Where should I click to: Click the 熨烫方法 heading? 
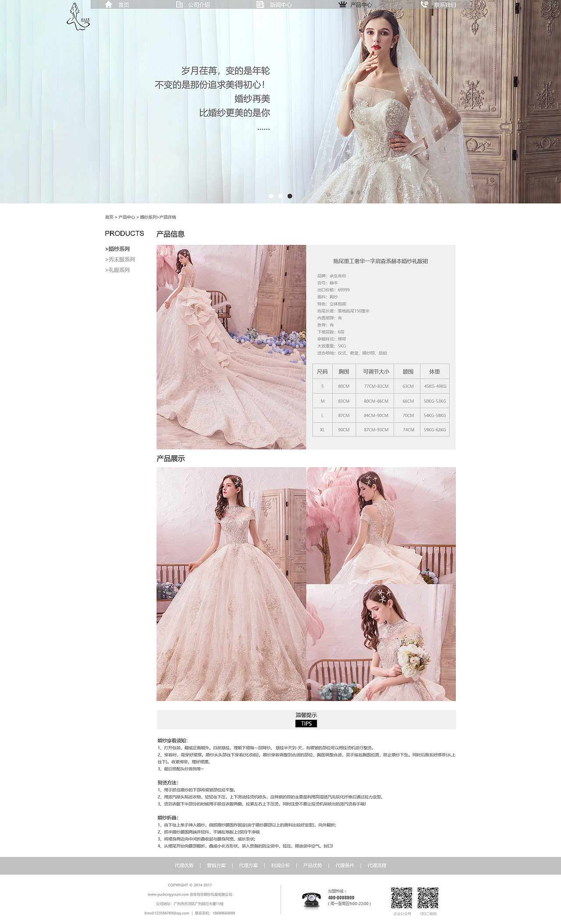tap(168, 782)
